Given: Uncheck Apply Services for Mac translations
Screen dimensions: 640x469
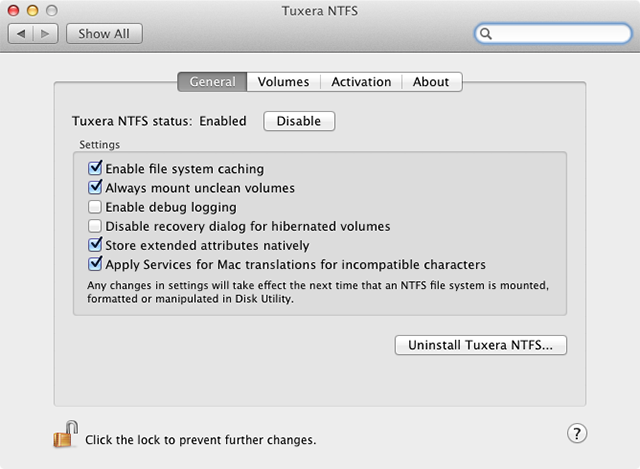Looking at the screenshot, I should [95, 264].
